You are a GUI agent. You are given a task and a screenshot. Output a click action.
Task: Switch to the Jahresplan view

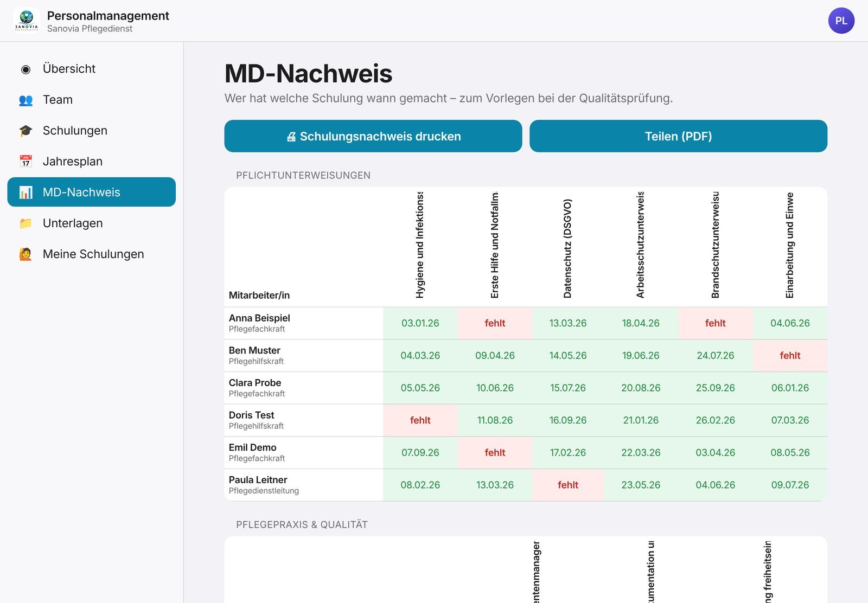tap(91, 162)
